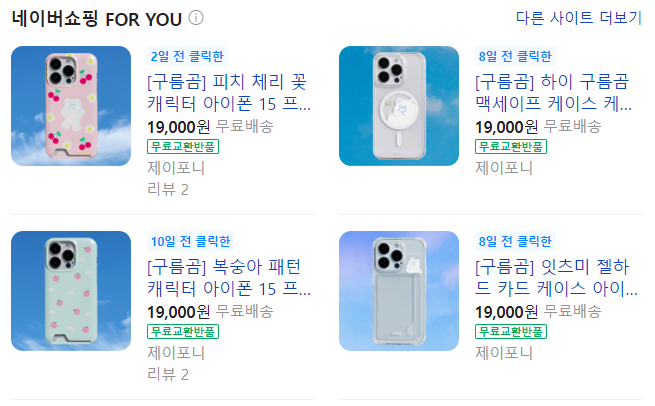Open clear jelly card case thumbnail
This screenshot has width=655, height=406.
[399, 291]
